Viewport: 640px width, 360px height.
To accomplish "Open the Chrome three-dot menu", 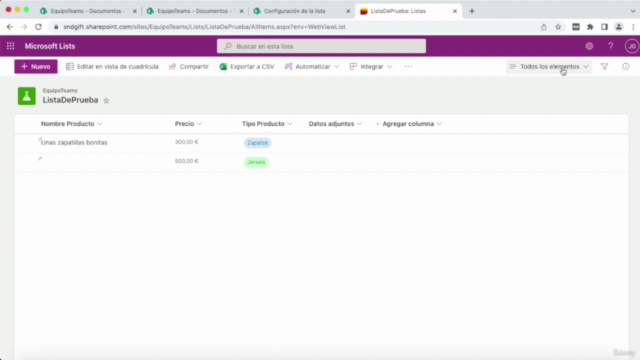I will 633,27.
